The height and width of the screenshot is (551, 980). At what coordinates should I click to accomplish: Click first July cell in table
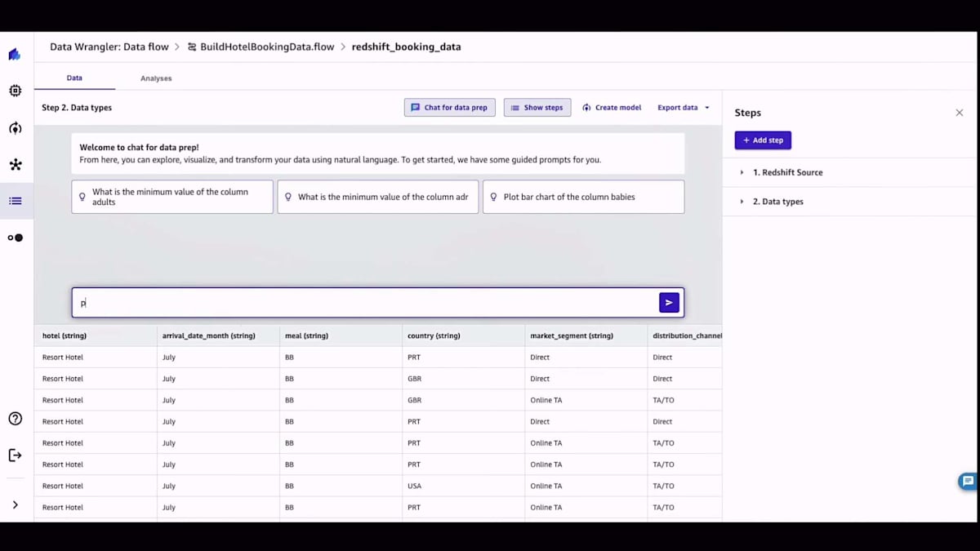(218, 358)
